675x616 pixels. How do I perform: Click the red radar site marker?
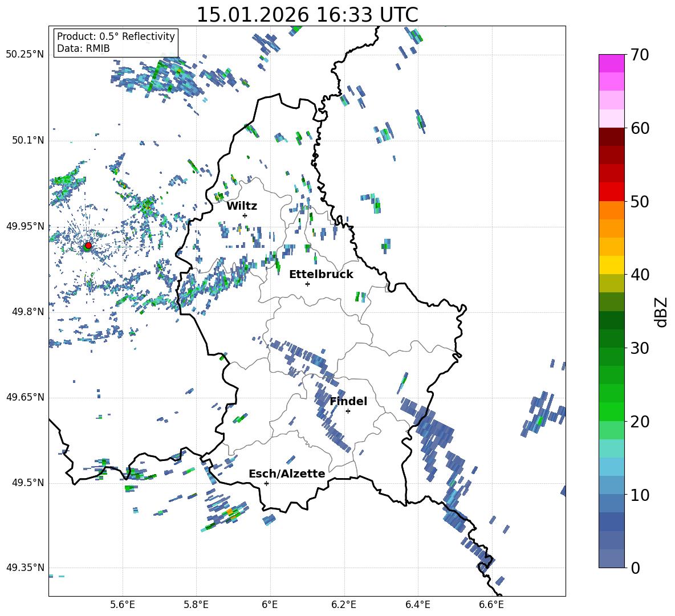click(88, 246)
